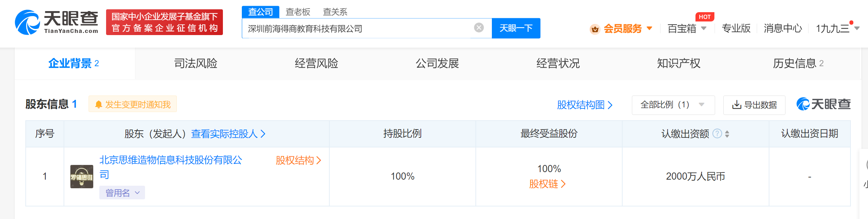Open the 罗辑思维 shareholder logo thumbnail
Image resolution: width=868 pixels, height=219 pixels.
click(82, 176)
